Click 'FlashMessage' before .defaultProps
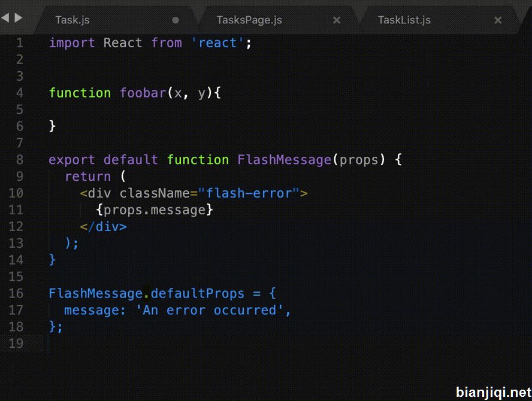The height and width of the screenshot is (401, 532). (x=96, y=293)
